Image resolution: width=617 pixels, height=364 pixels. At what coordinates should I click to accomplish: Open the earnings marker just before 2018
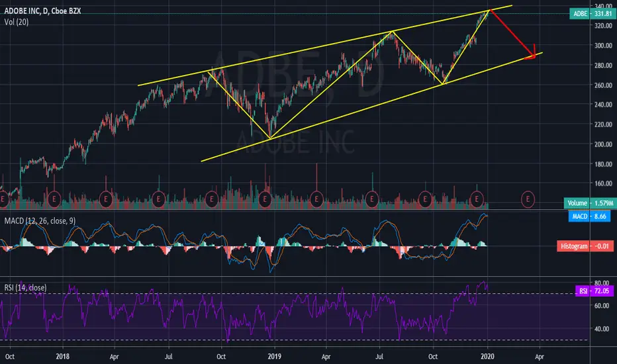tap(54, 199)
